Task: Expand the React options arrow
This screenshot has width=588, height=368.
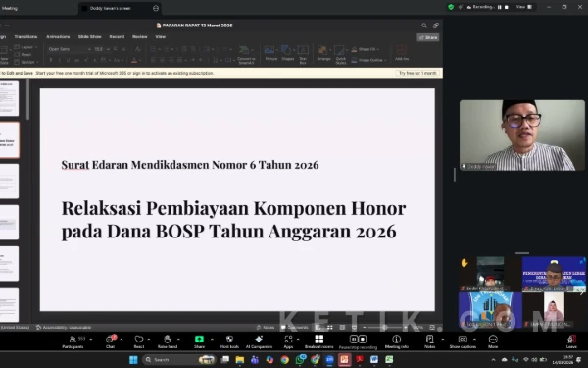Action: (x=149, y=340)
